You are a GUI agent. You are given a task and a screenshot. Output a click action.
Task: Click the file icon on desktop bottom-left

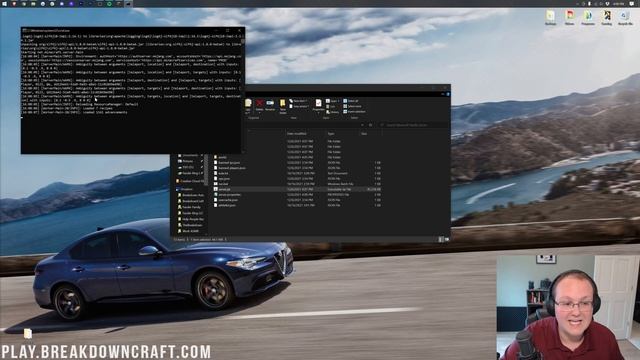tap(28, 333)
